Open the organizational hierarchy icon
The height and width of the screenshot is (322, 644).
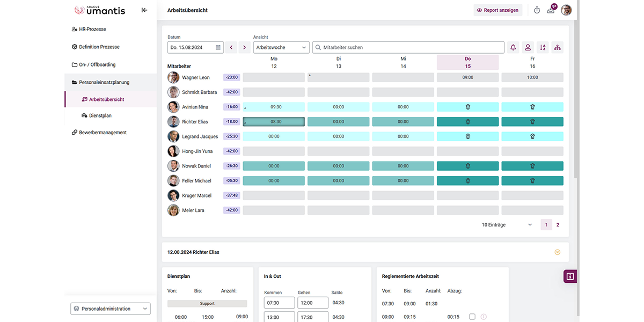(x=557, y=47)
